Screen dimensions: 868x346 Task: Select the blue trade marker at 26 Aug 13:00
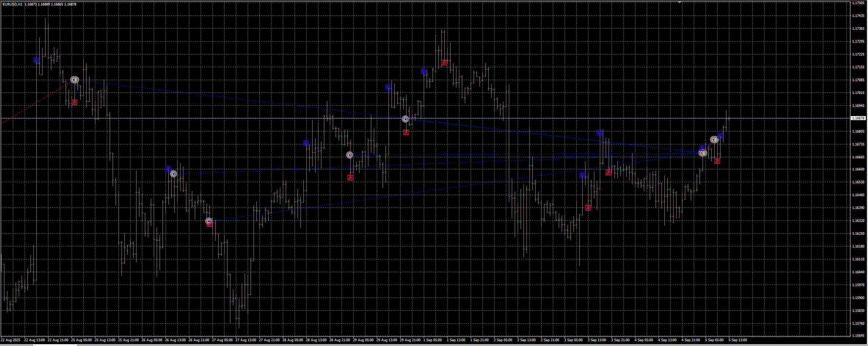[168, 169]
